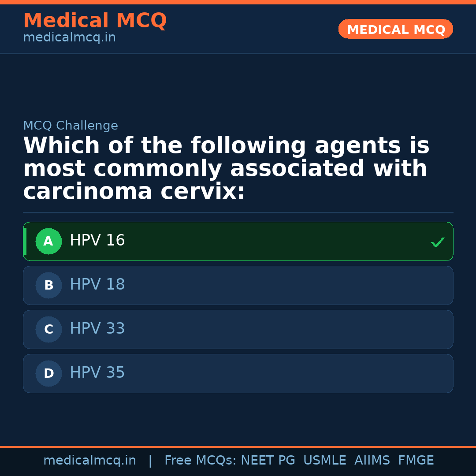Open medicalmcq.in link in the footer
The height and width of the screenshot is (476, 476).
[x=89, y=461]
